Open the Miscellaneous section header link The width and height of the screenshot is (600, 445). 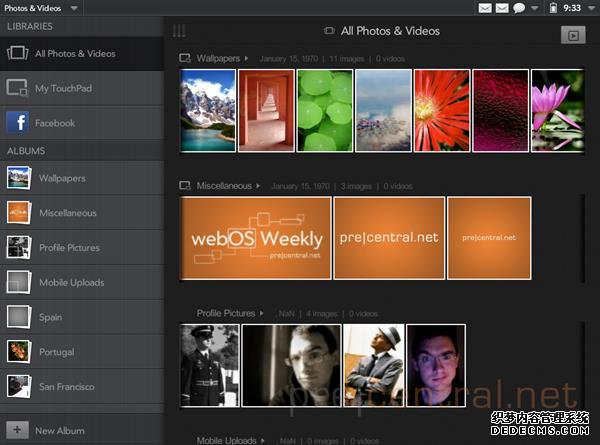[x=224, y=186]
